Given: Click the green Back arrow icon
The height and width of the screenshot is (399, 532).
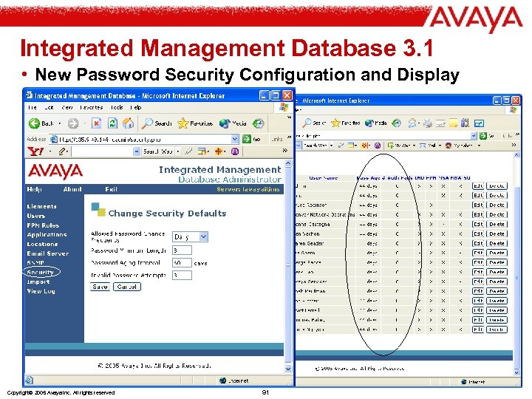Looking at the screenshot, I should pyautogui.click(x=34, y=123).
